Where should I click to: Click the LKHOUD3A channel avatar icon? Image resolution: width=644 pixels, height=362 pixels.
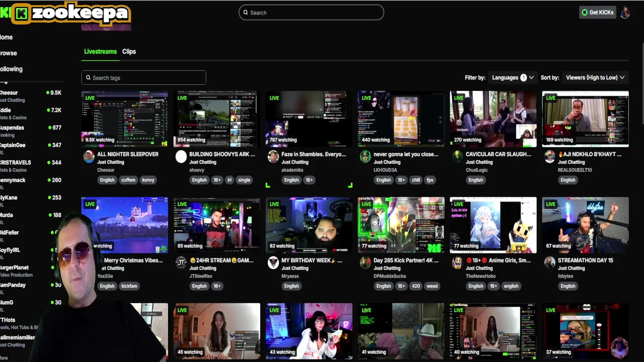click(365, 157)
